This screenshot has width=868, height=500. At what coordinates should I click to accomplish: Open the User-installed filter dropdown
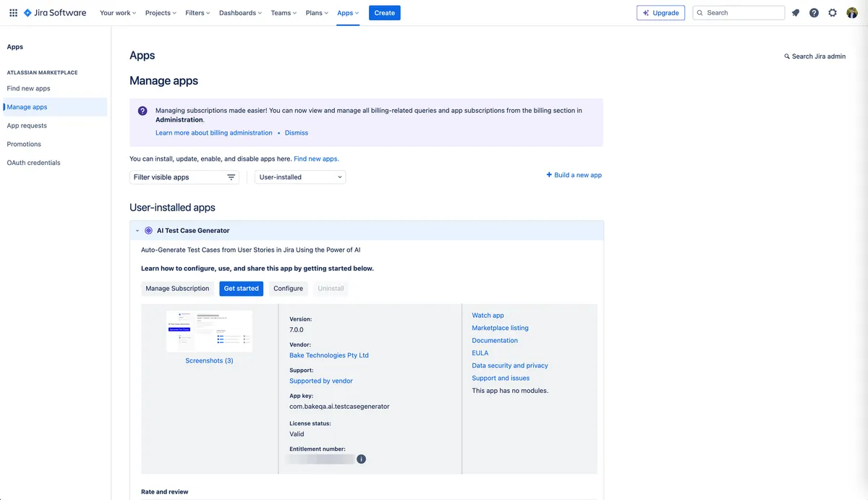click(x=300, y=177)
